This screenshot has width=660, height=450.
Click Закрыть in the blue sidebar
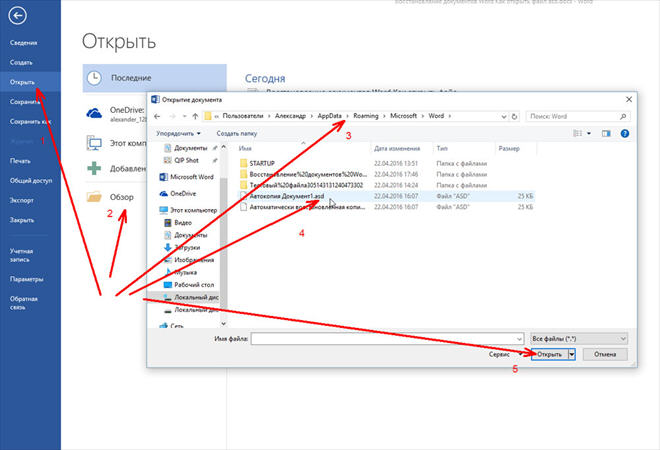click(x=22, y=220)
